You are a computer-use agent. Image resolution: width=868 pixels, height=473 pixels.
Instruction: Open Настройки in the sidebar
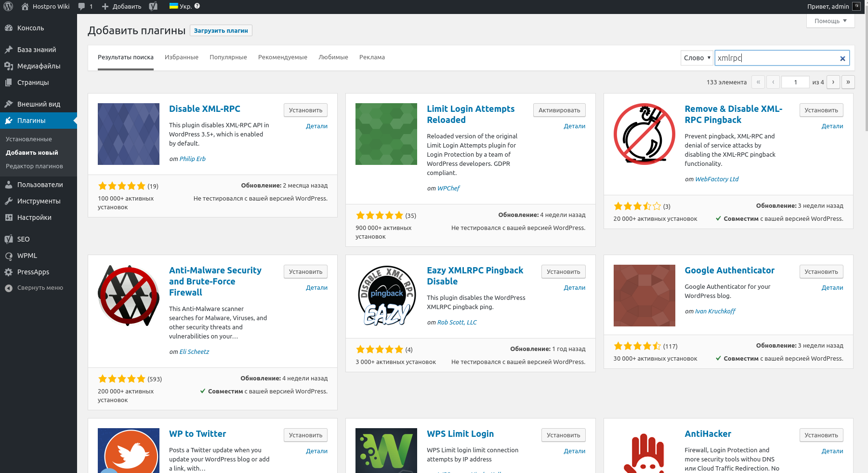35,217
